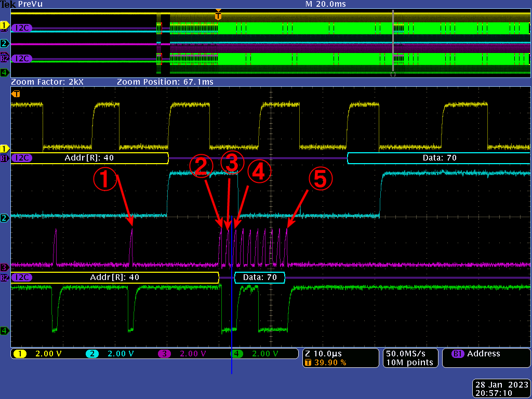Click the purple B1 badge beside Address
This screenshot has height=399, width=532.
(x=458, y=354)
